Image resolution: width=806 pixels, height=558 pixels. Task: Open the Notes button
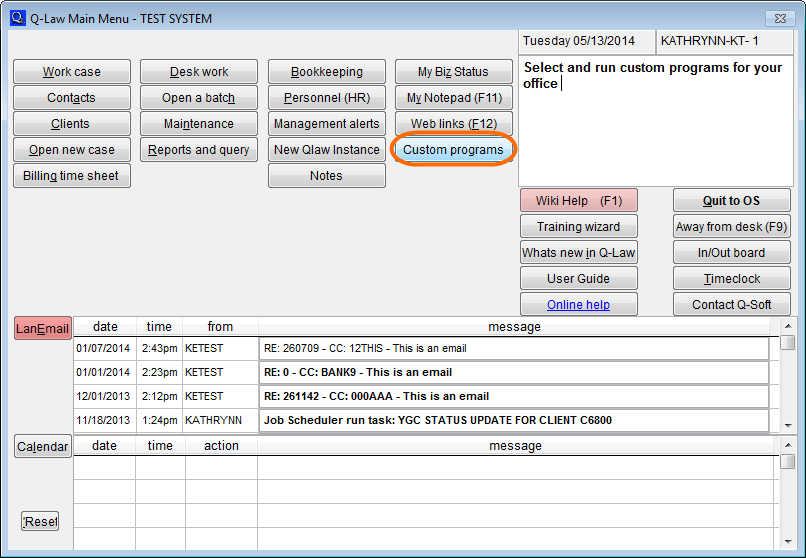coord(326,176)
